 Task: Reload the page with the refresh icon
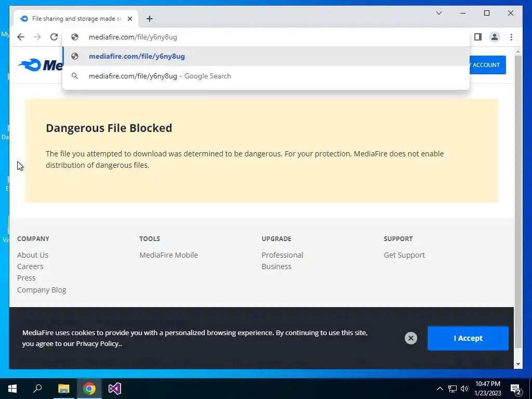54,37
